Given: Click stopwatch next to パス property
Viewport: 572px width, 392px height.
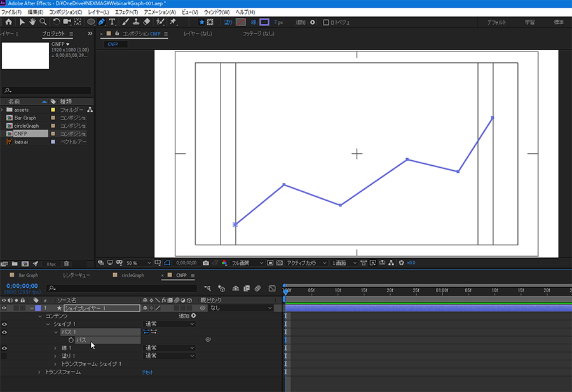Looking at the screenshot, I should (71, 340).
